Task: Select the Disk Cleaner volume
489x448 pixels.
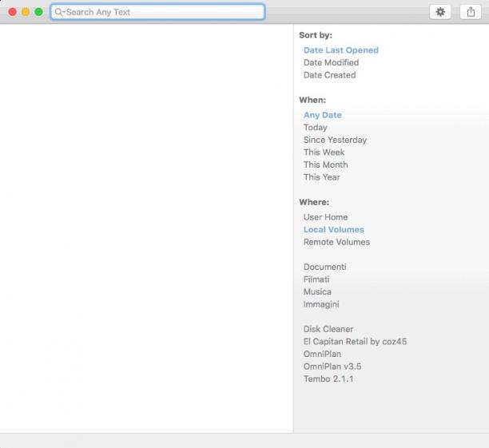Action: pyautogui.click(x=328, y=330)
